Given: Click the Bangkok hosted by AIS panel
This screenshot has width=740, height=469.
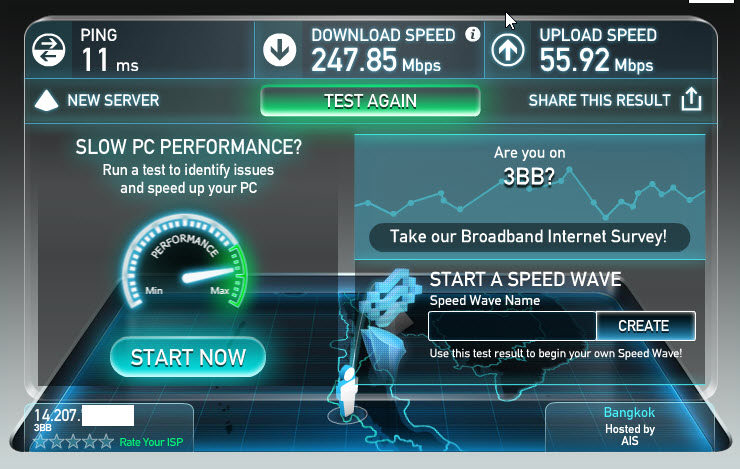Looking at the screenshot, I should 630,427.
